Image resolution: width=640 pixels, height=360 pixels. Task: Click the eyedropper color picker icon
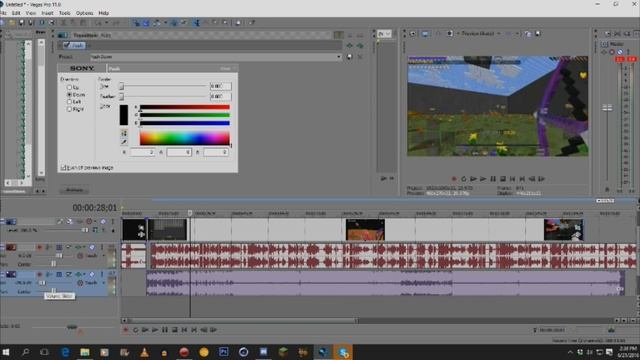tap(124, 142)
